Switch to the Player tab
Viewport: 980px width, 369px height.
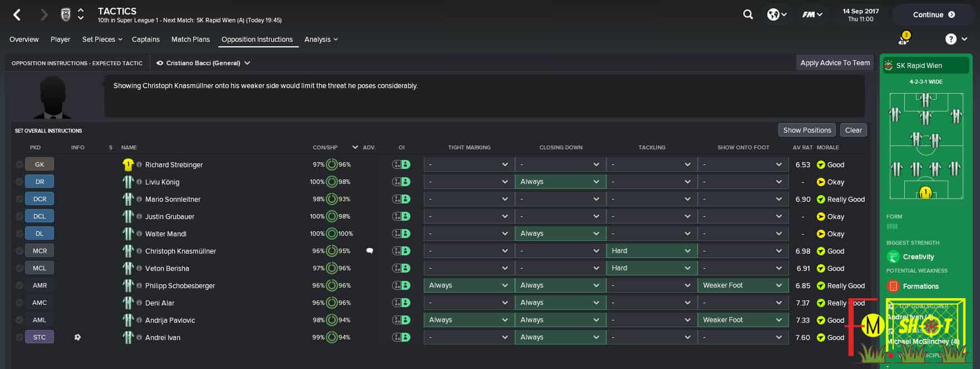coord(60,40)
